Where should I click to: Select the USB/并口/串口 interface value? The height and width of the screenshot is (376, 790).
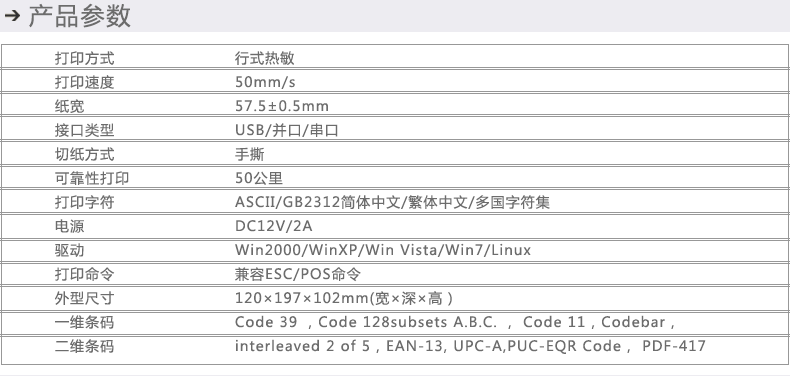287,131
